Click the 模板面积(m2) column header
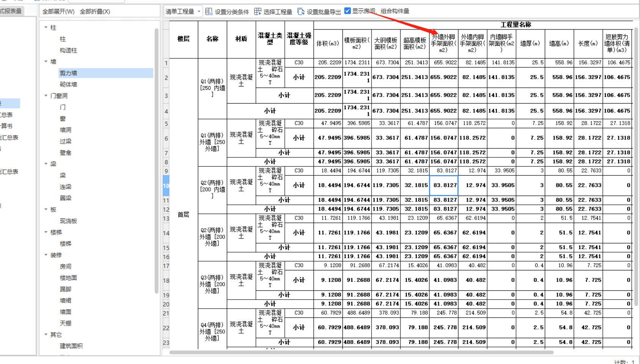This screenshot has height=364, width=640. (357, 44)
